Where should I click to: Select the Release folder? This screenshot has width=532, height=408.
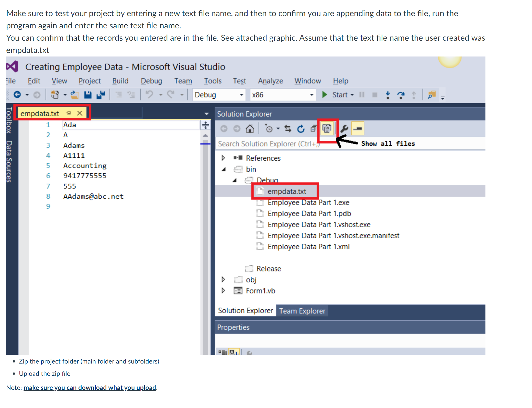[x=269, y=269]
